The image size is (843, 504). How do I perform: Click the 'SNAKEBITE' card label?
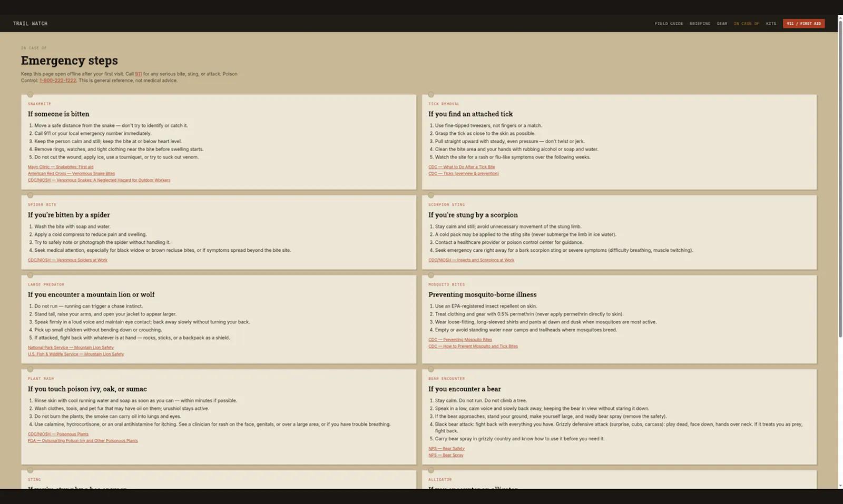coord(40,104)
